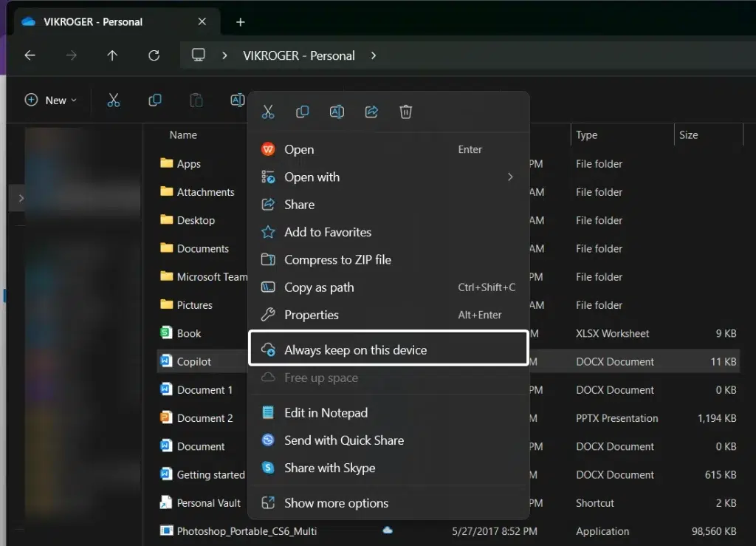Expand the Open with submenu arrow

[510, 177]
